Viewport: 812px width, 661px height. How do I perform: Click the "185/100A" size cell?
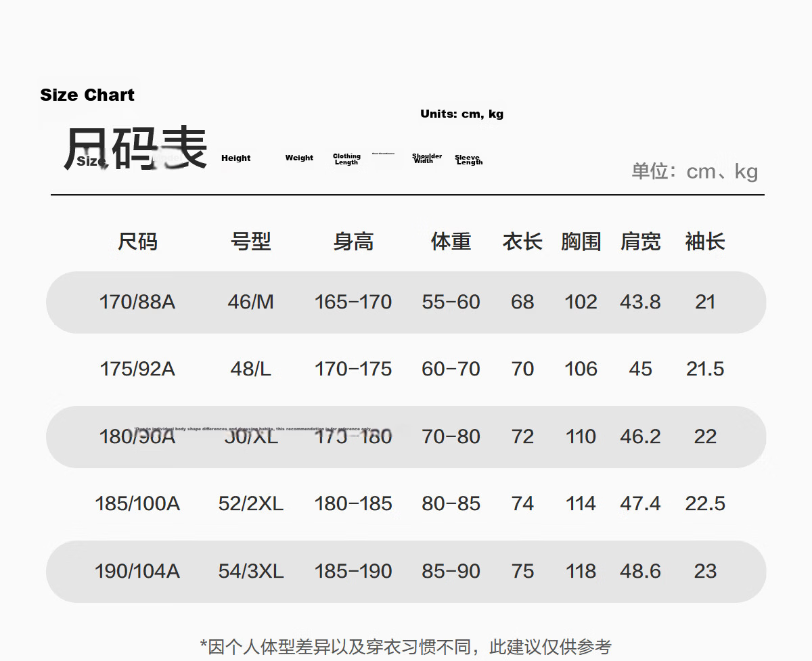137,503
